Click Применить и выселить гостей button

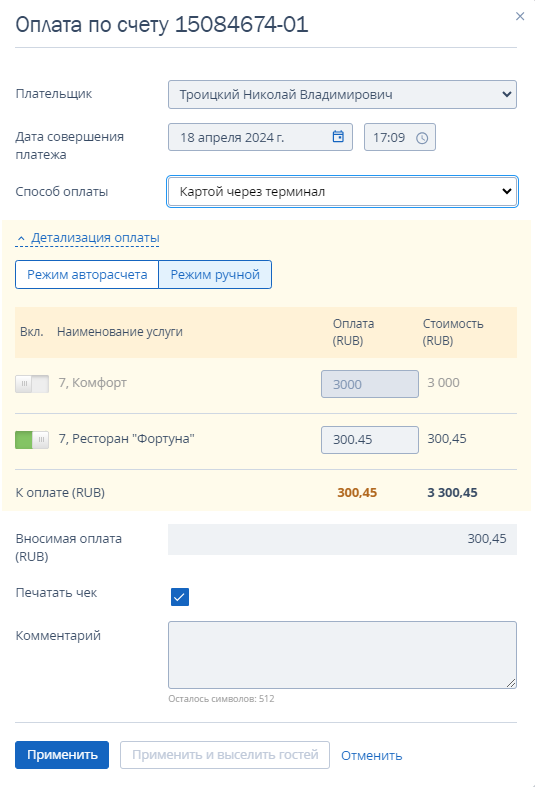pyautogui.click(x=225, y=755)
